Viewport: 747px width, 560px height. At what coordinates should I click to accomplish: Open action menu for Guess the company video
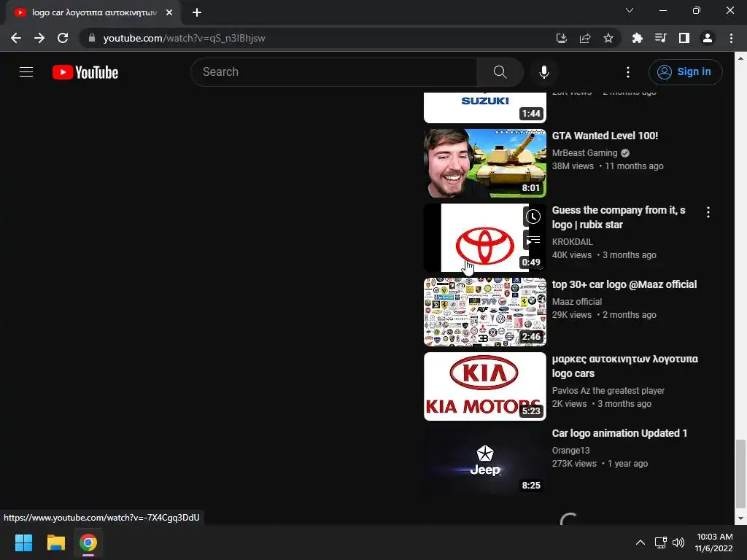click(708, 212)
